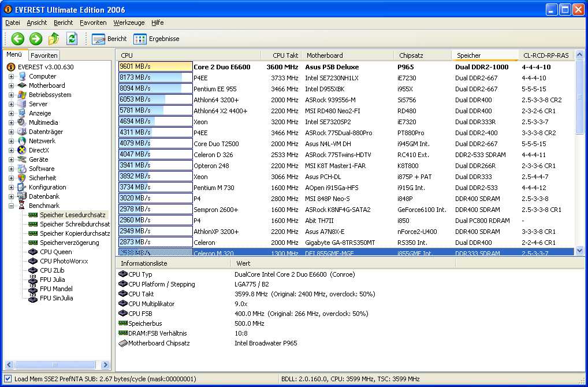588x387 pixels.
Task: Sort by the Speicher column header
Action: click(485, 55)
